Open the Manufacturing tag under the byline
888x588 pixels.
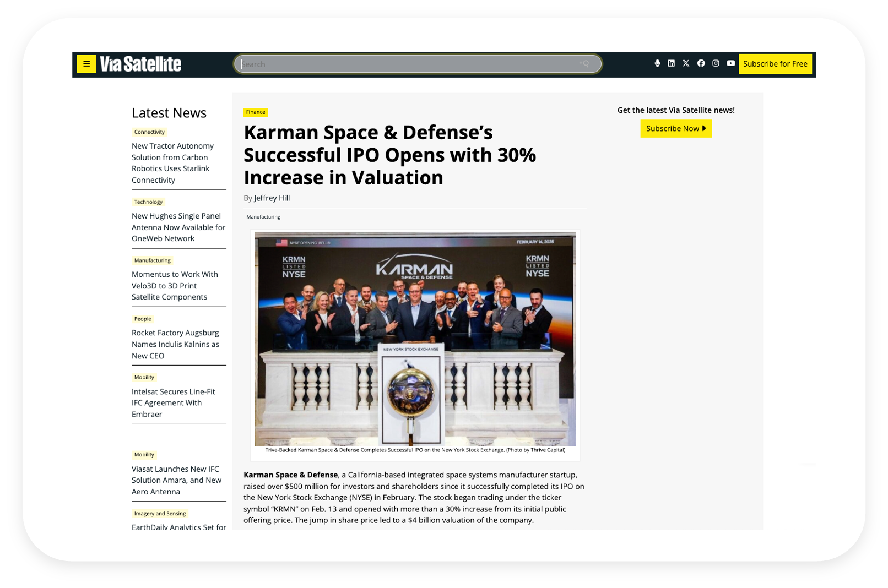tap(263, 217)
